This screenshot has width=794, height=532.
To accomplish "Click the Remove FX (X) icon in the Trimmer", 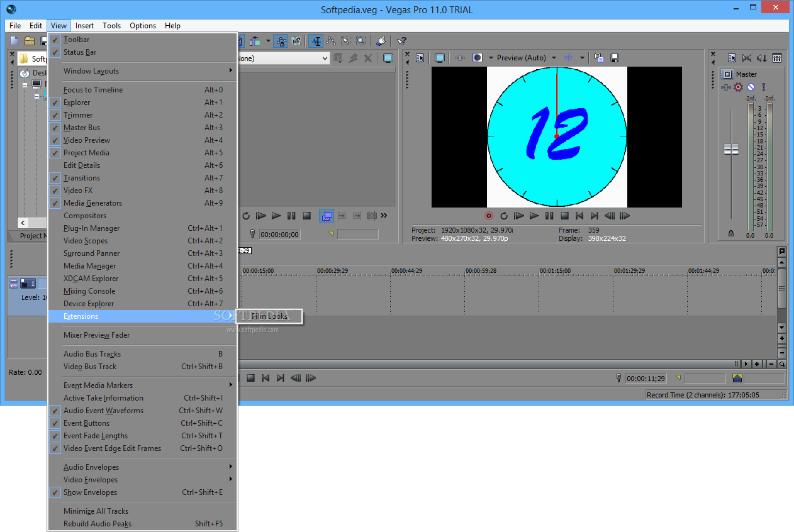I will (x=368, y=58).
